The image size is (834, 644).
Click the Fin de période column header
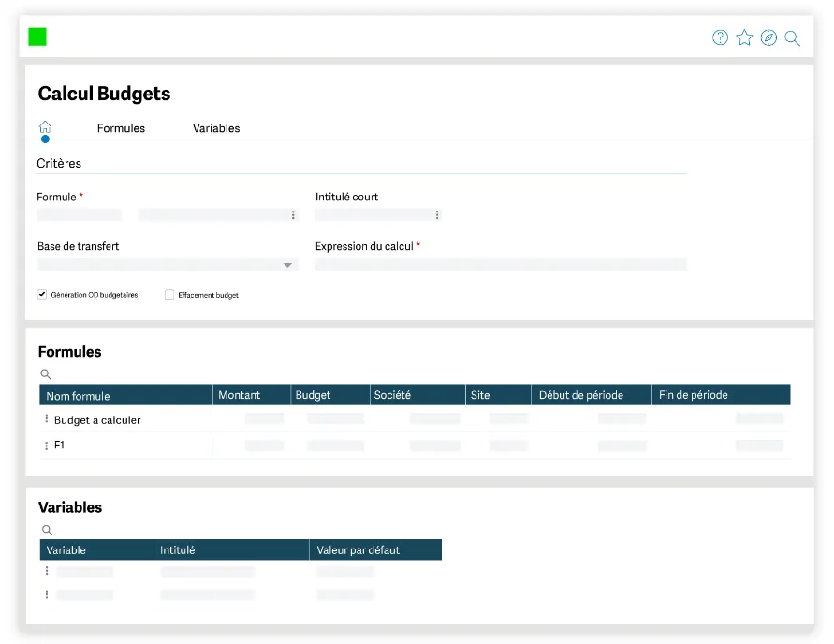(722, 395)
